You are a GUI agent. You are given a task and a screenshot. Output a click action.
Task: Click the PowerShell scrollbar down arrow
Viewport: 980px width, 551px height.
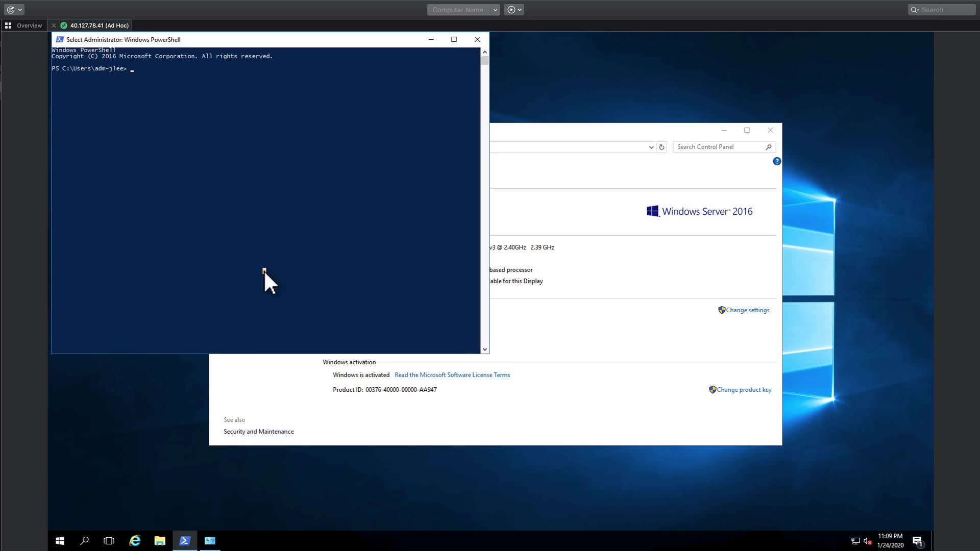click(484, 349)
